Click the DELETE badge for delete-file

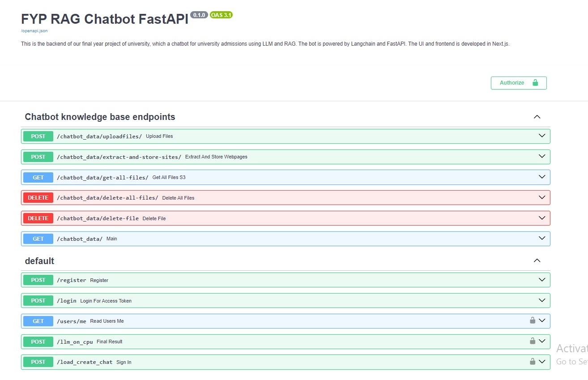pyautogui.click(x=38, y=218)
